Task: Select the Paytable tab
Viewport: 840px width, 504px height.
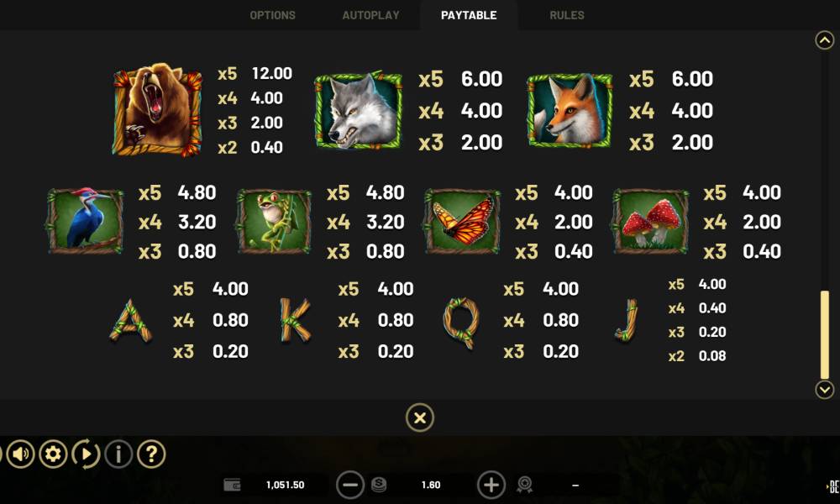Action: (469, 15)
